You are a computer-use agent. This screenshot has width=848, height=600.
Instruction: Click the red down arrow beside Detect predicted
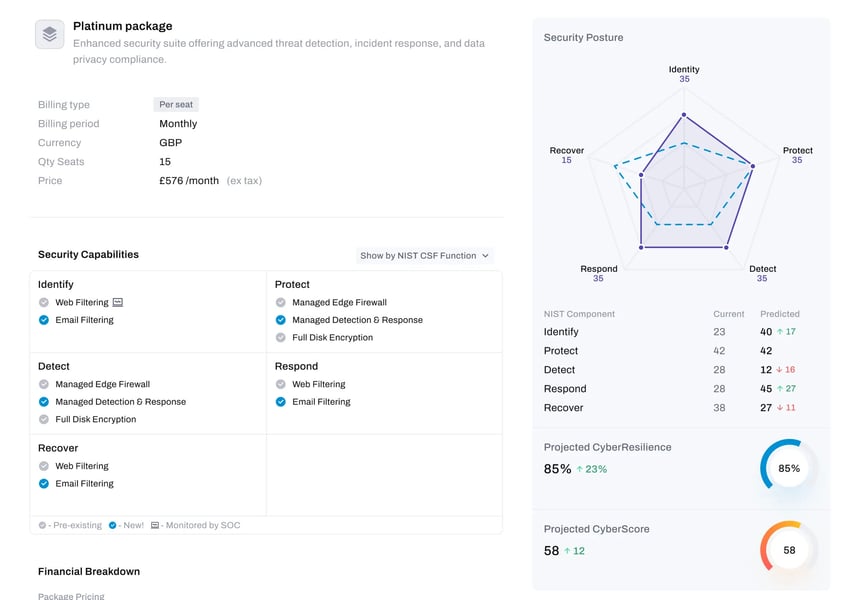[779, 370]
